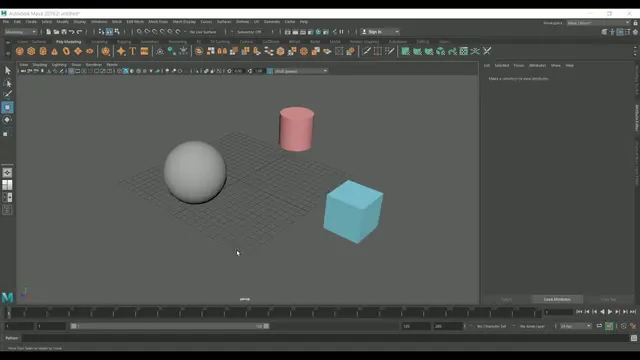The width and height of the screenshot is (640, 360).
Task: Toggle the workspace lock icon
Action: [x=636, y=23]
